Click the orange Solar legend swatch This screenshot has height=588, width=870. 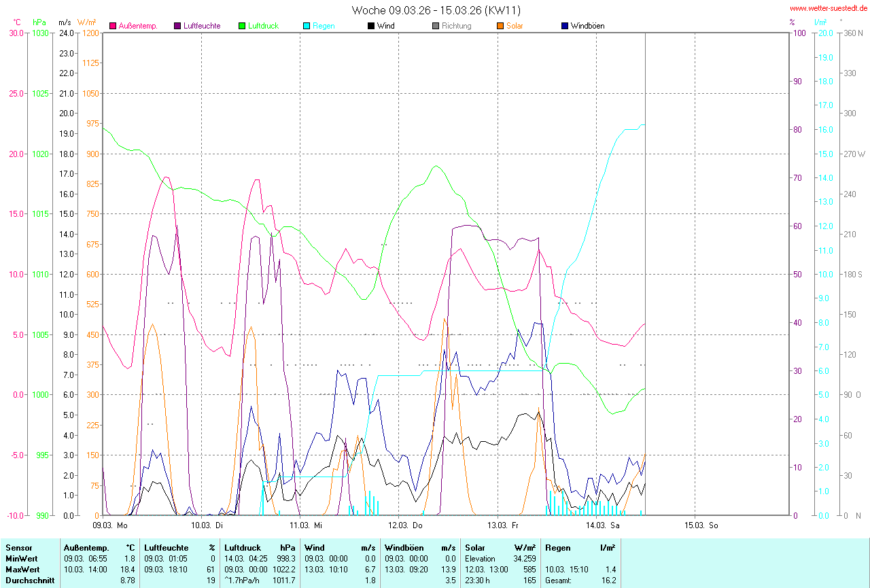coord(500,26)
